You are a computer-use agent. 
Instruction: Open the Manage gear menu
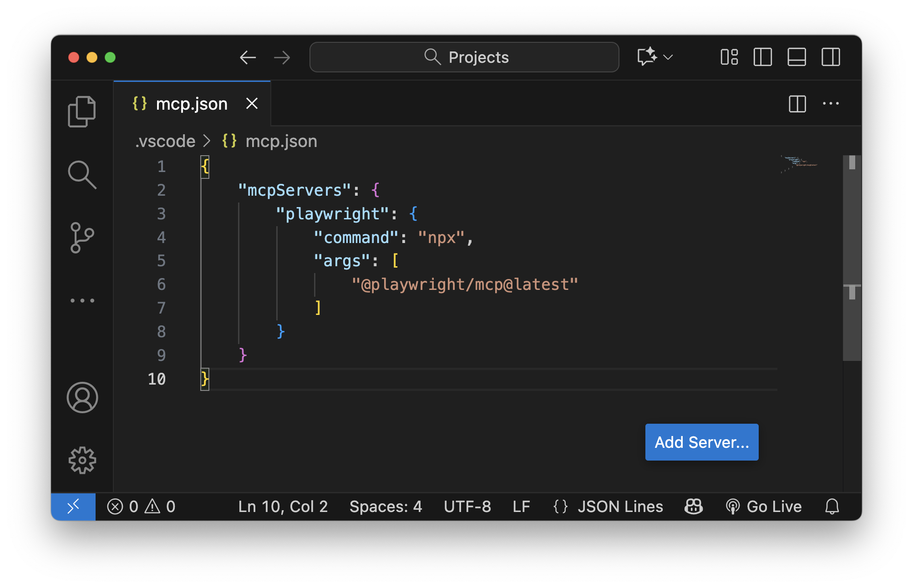pos(82,460)
